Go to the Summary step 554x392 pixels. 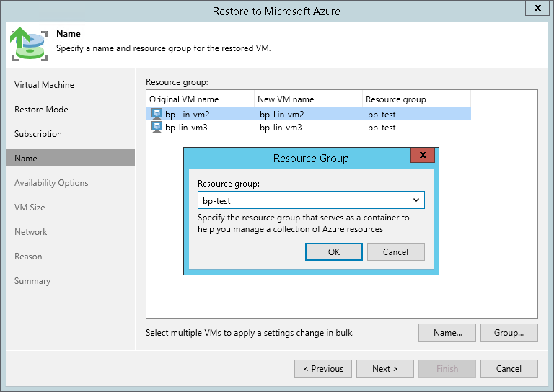[x=32, y=281]
